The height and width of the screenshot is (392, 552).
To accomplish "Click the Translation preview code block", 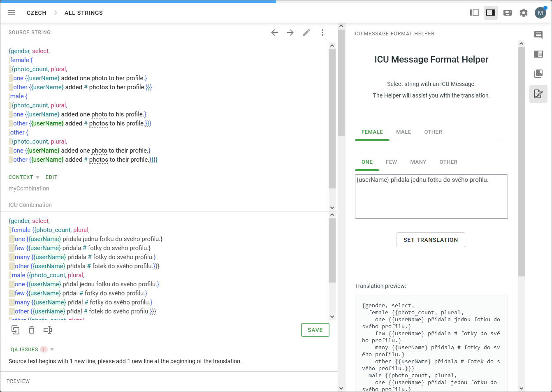I will coord(431,343).
